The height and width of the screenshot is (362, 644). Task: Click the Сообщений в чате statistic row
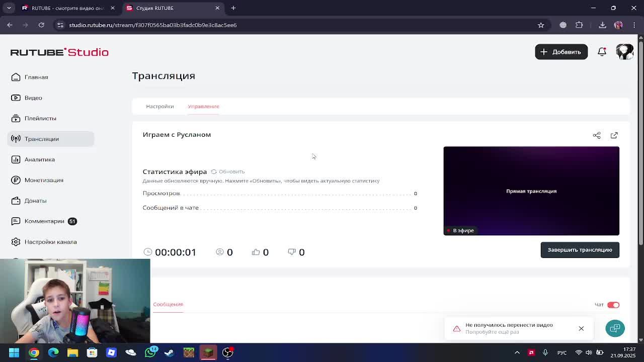pos(280,208)
